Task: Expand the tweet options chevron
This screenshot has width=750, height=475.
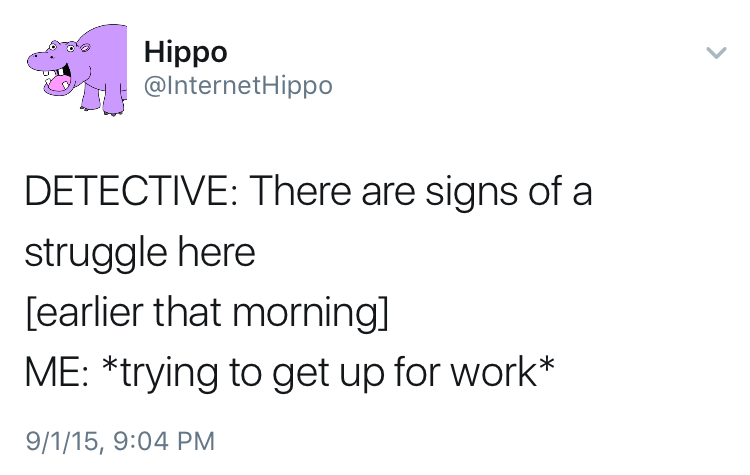Action: click(716, 53)
